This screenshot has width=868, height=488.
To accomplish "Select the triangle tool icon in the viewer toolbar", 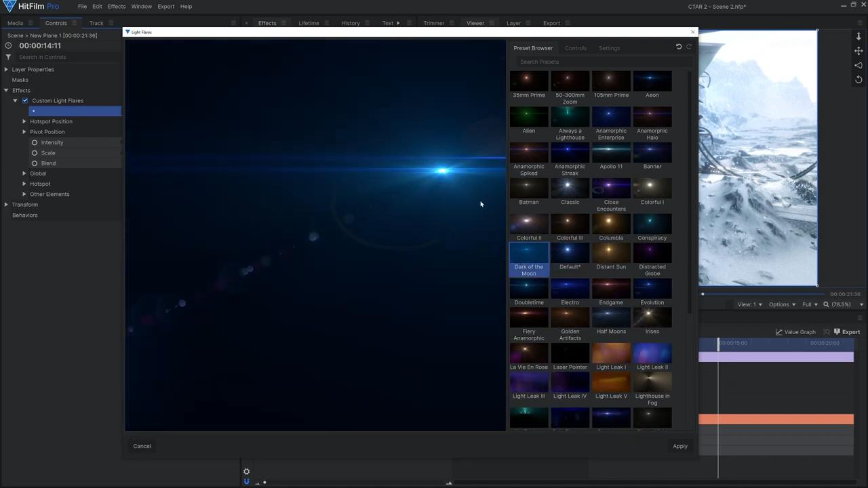I will tap(859, 65).
